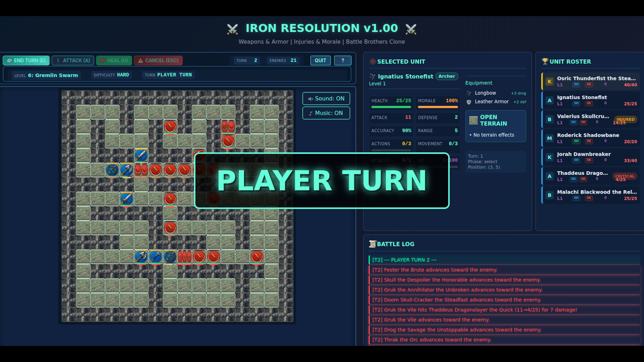The height and width of the screenshot is (362, 644).
Task: Click the isolated red enemy at far right of bottom row
Action: 257,257
